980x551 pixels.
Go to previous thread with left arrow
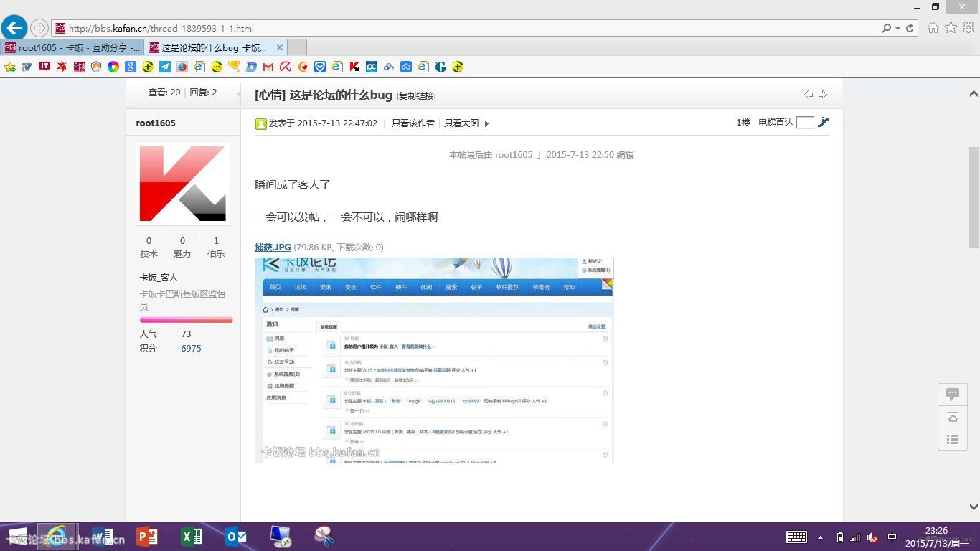click(809, 95)
